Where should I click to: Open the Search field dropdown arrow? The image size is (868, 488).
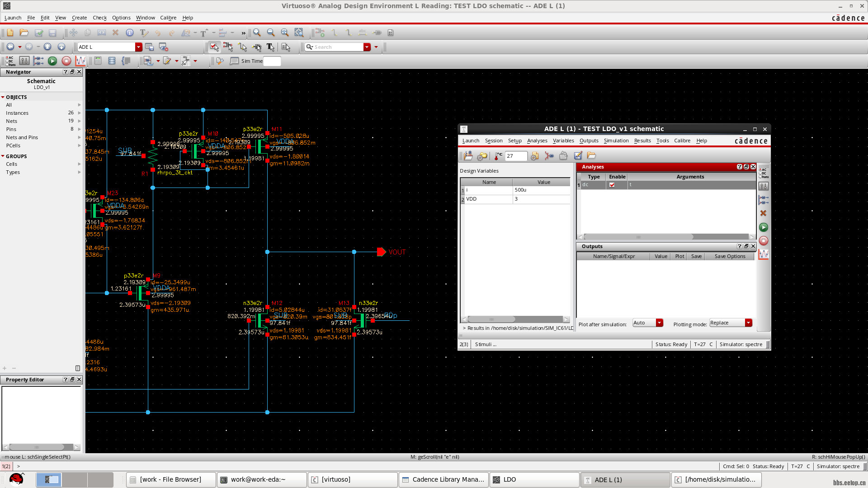click(x=367, y=47)
